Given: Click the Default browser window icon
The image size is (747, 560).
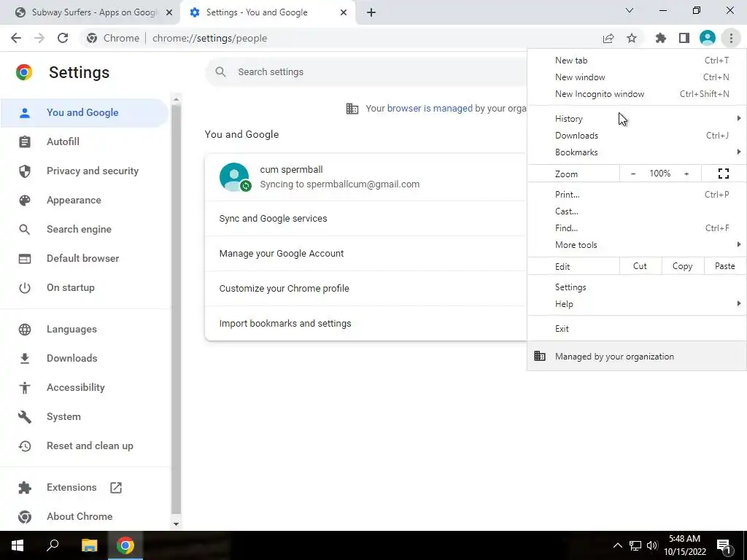Looking at the screenshot, I should click(x=25, y=259).
